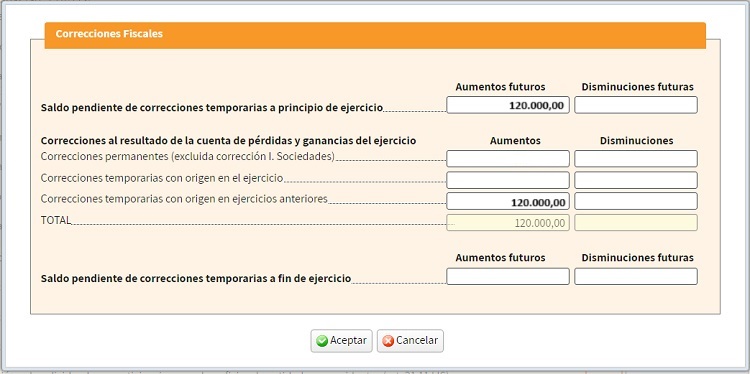The image size is (750, 374).
Task: Click the red X icon on Cancelar
Action: pos(388,341)
